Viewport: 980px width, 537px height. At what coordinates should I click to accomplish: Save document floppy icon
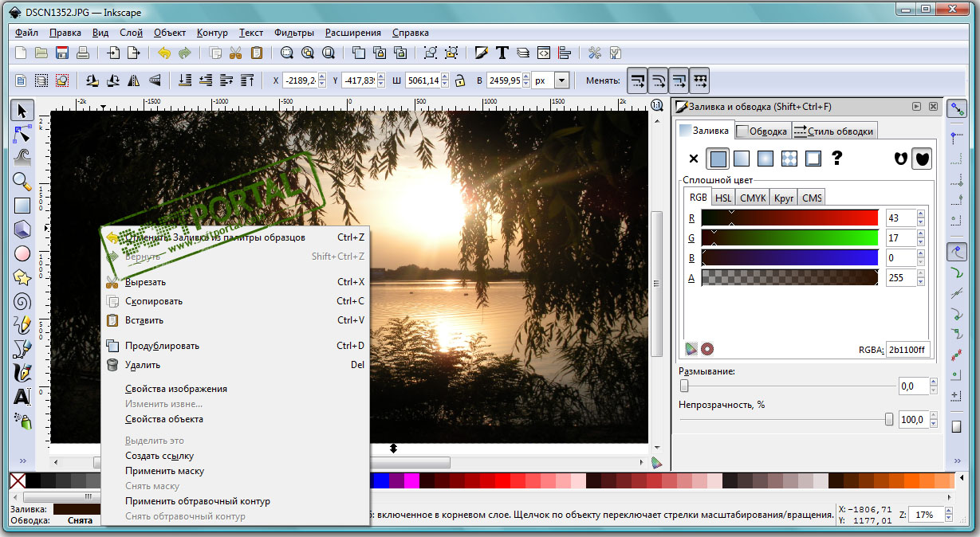pos(61,53)
